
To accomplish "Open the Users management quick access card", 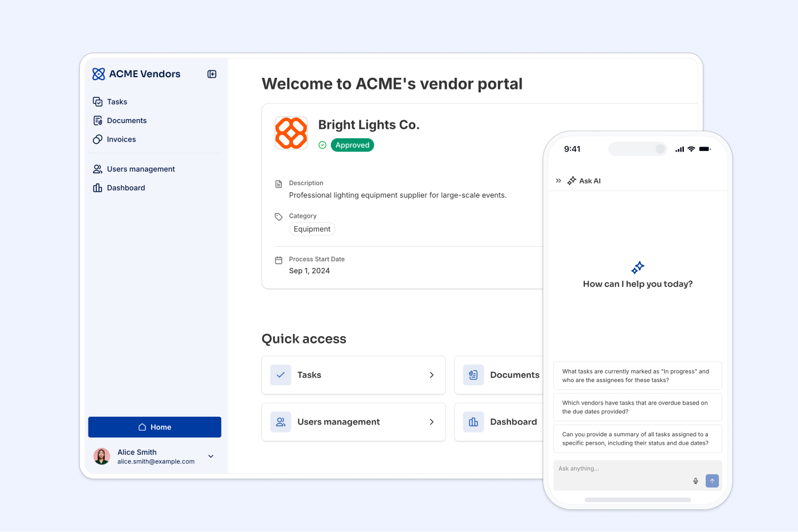I will pos(354,422).
